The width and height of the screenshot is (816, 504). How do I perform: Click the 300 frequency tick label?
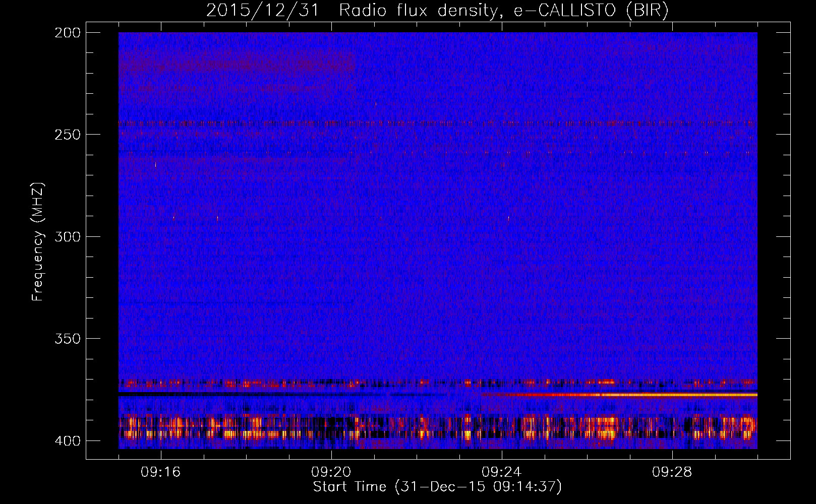point(68,236)
